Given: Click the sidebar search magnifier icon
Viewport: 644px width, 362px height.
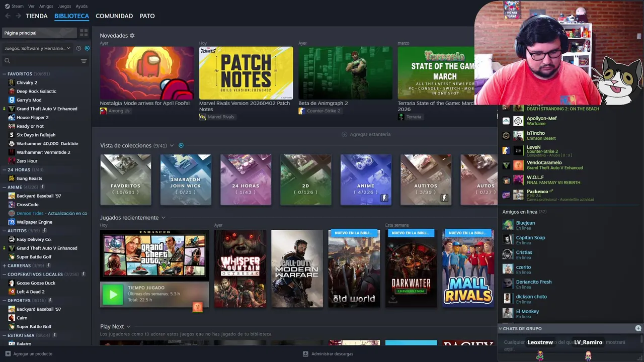Looking at the screenshot, I should pos(7,61).
